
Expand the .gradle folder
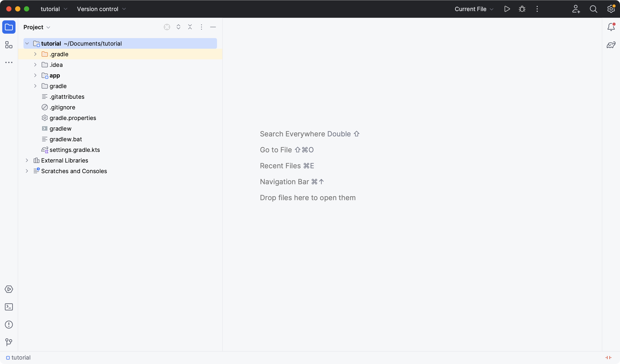tap(35, 54)
